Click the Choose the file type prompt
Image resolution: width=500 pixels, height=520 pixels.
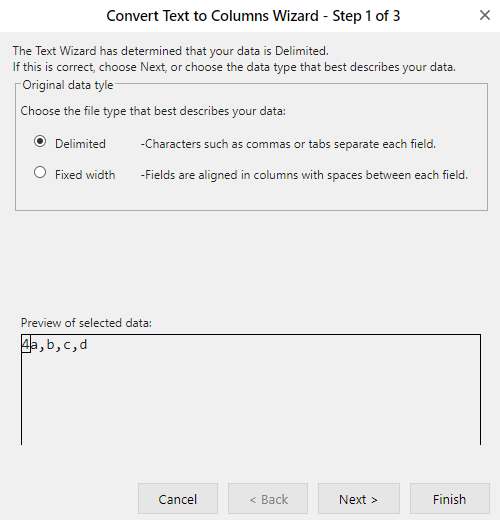click(153, 111)
